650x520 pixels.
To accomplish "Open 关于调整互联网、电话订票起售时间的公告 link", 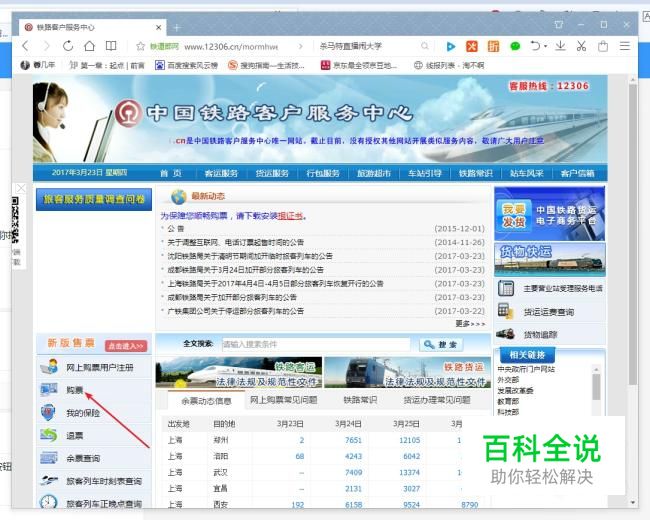I will [x=235, y=242].
